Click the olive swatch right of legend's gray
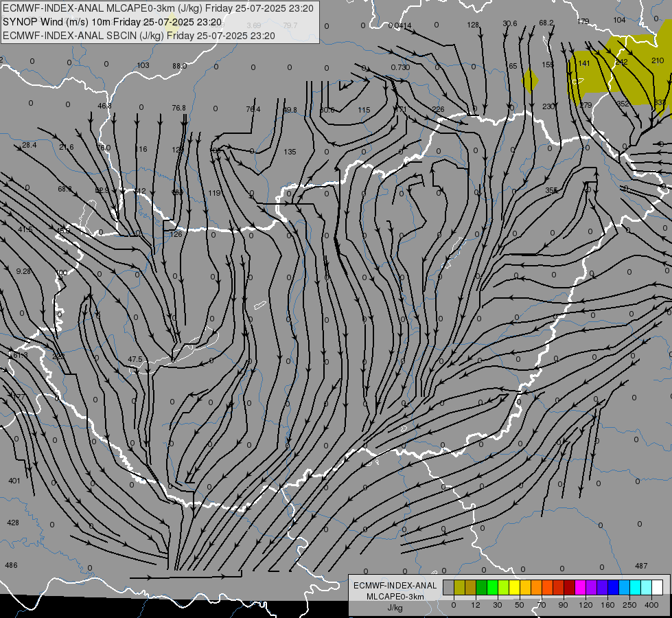 click(x=459, y=587)
